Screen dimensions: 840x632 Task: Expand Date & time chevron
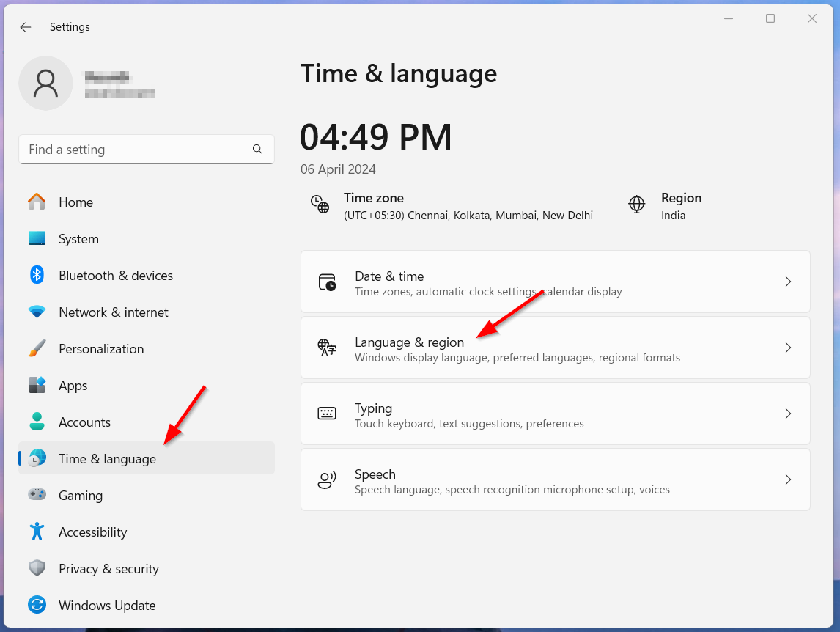(788, 282)
